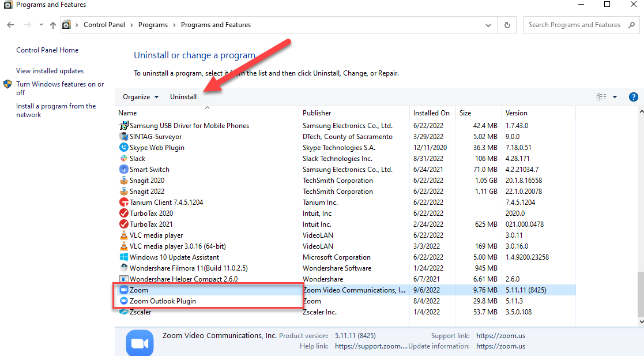The image size is (644, 356).
Task: Select the Slack program name
Action: click(x=138, y=158)
